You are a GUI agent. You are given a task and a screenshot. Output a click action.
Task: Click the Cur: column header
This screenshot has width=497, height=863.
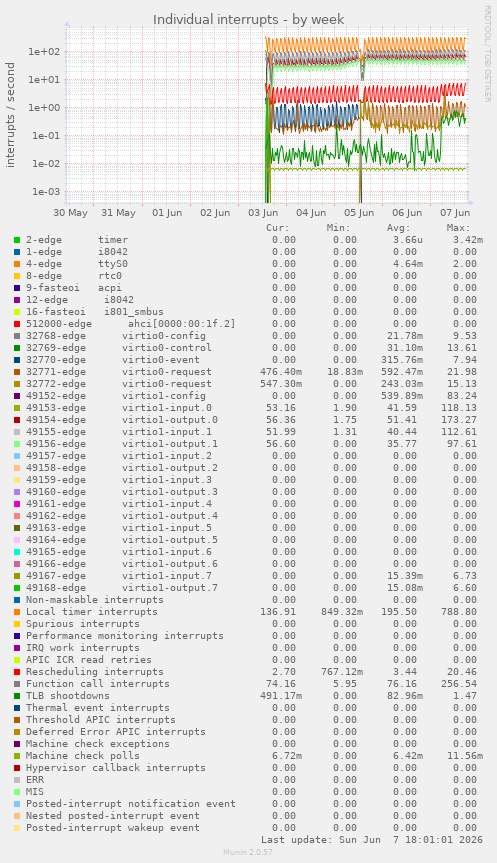point(278,228)
